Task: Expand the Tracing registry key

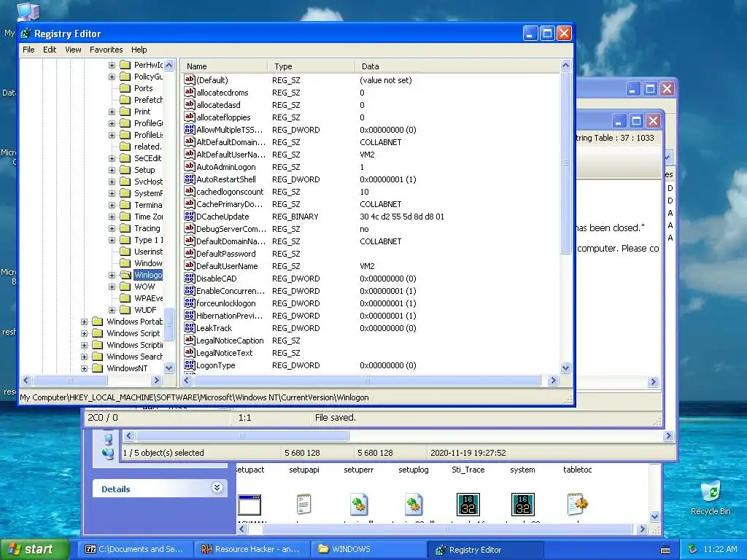Action: click(x=112, y=228)
